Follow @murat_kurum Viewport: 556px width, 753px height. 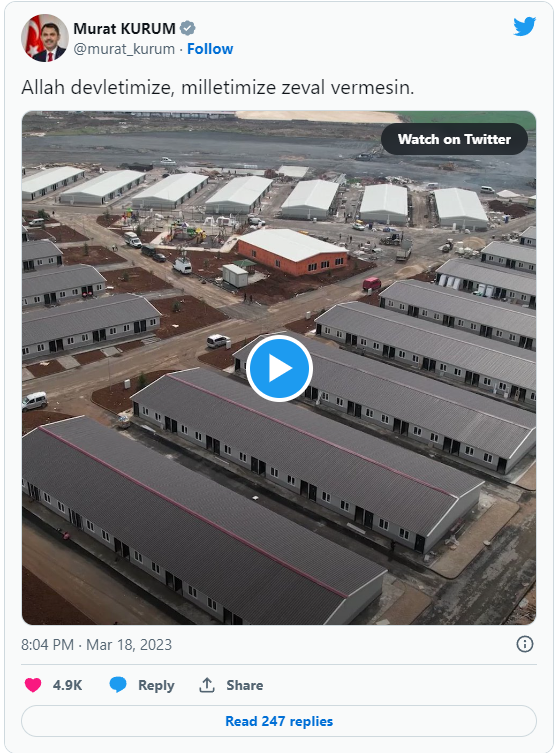point(210,49)
